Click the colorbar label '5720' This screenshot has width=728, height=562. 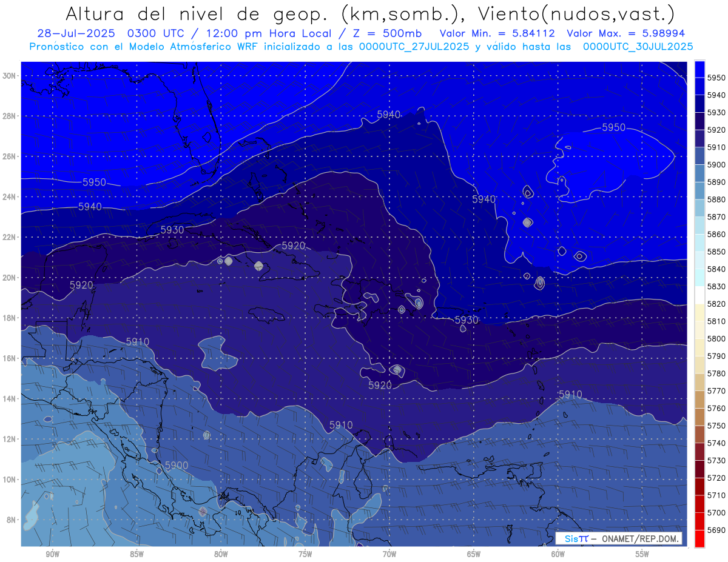(716, 478)
